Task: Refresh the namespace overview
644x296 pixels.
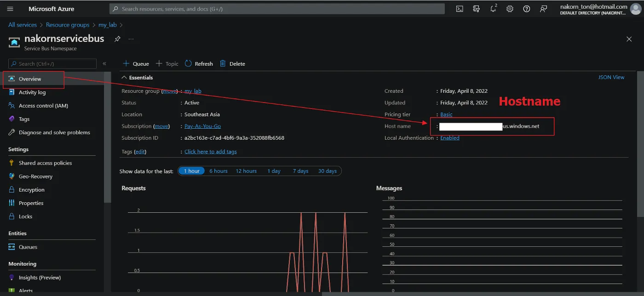Action: (x=199, y=64)
